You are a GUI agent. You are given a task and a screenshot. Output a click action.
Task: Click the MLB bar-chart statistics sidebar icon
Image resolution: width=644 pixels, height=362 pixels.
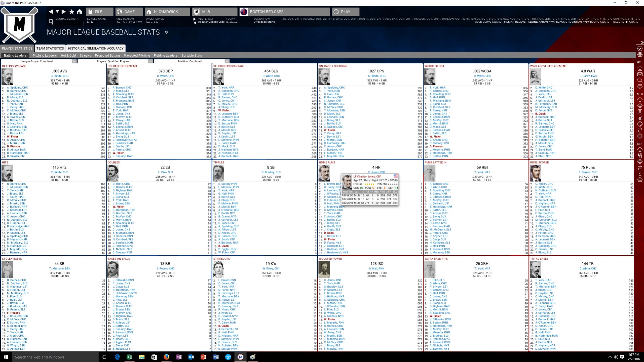(640, 118)
